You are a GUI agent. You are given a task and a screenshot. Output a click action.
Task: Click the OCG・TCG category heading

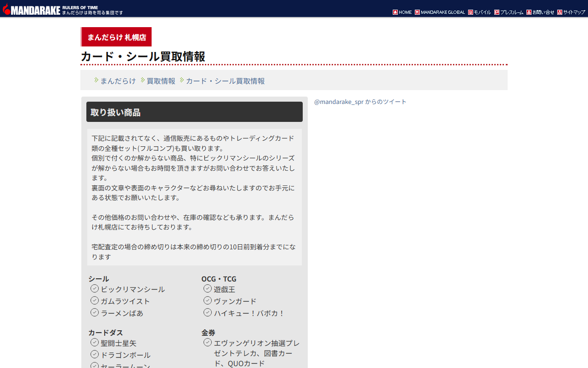coord(219,279)
